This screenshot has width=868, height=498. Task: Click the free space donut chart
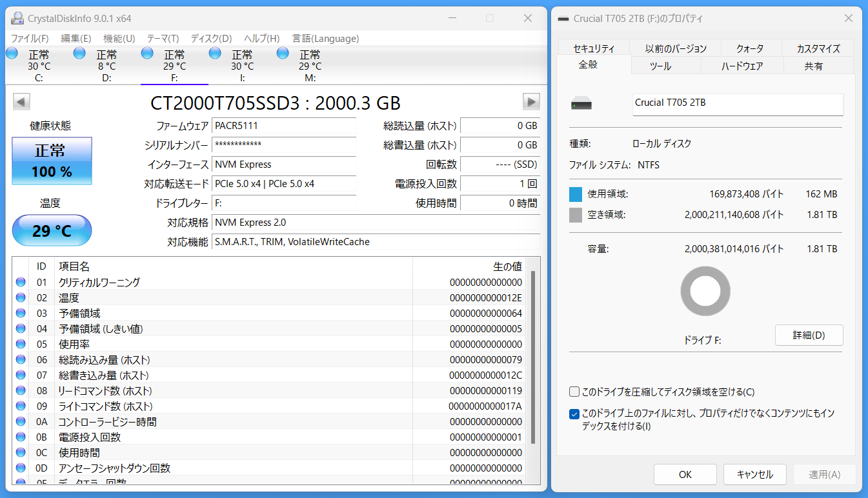click(705, 292)
